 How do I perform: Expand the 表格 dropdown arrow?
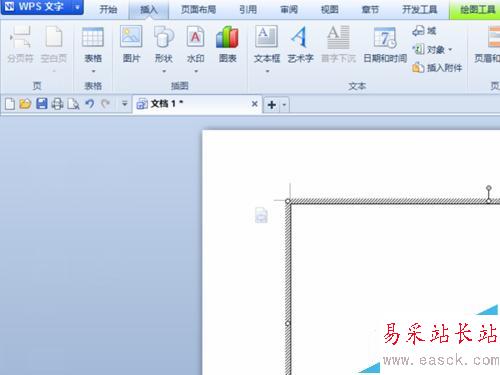93,71
